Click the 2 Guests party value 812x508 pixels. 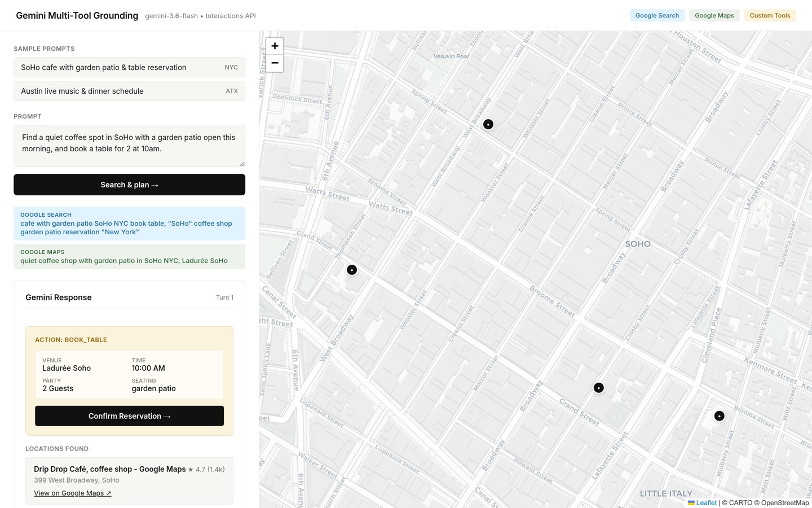point(58,388)
